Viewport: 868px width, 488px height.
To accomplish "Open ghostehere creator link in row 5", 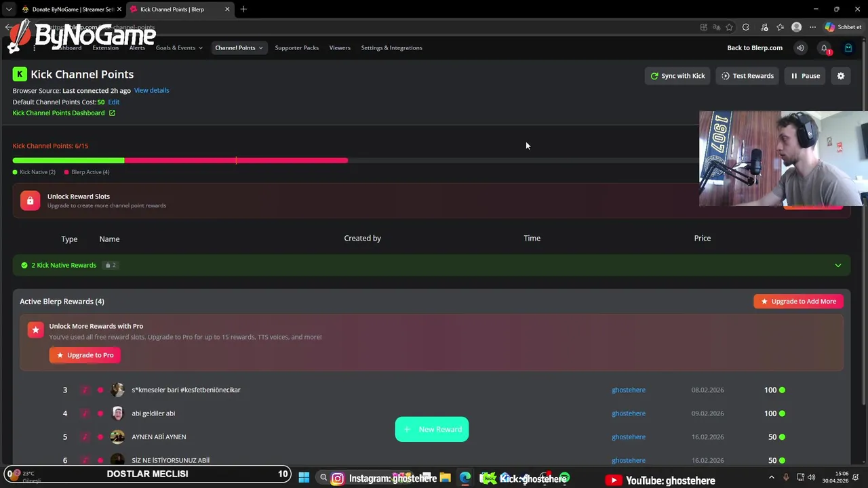I will point(629,437).
